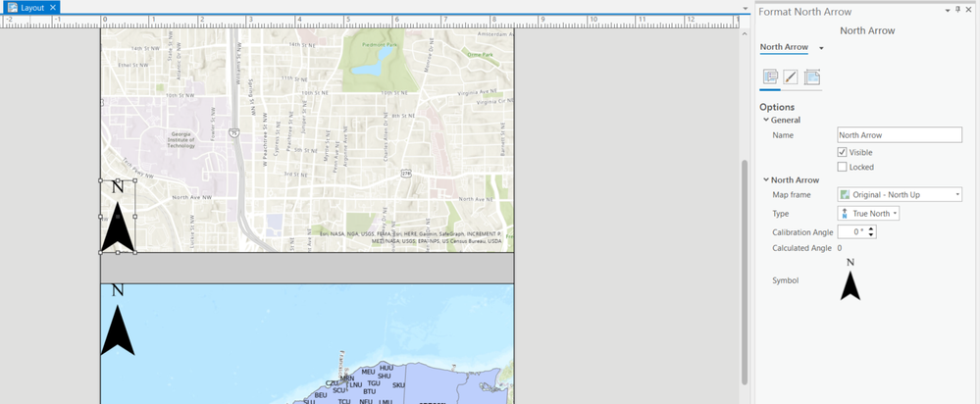Screen dimensions: 980x404
Task: Increase the Calibration Angle with up arrow
Action: point(872,228)
